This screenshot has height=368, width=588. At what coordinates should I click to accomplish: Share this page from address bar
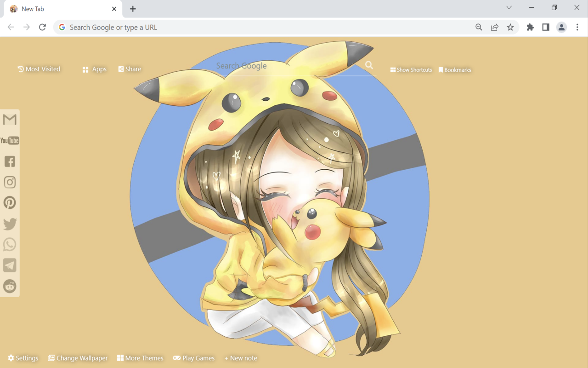(x=495, y=27)
